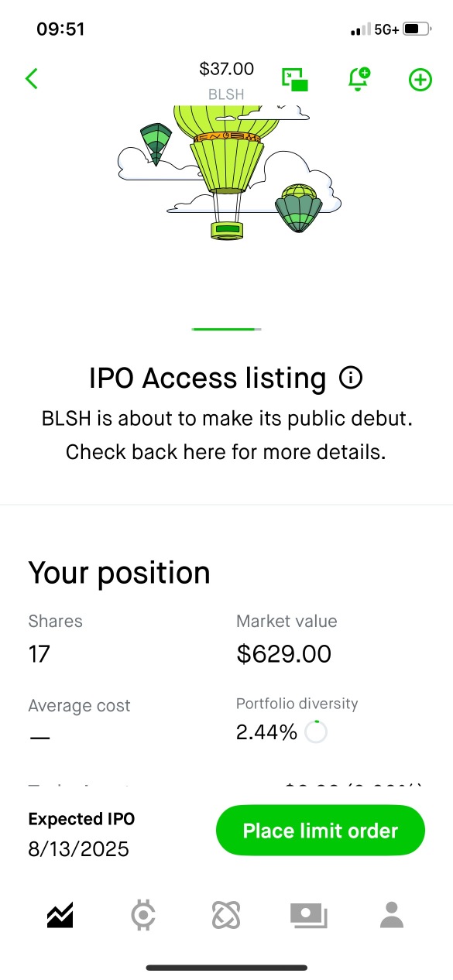Open the investing chart tab

coord(60,916)
